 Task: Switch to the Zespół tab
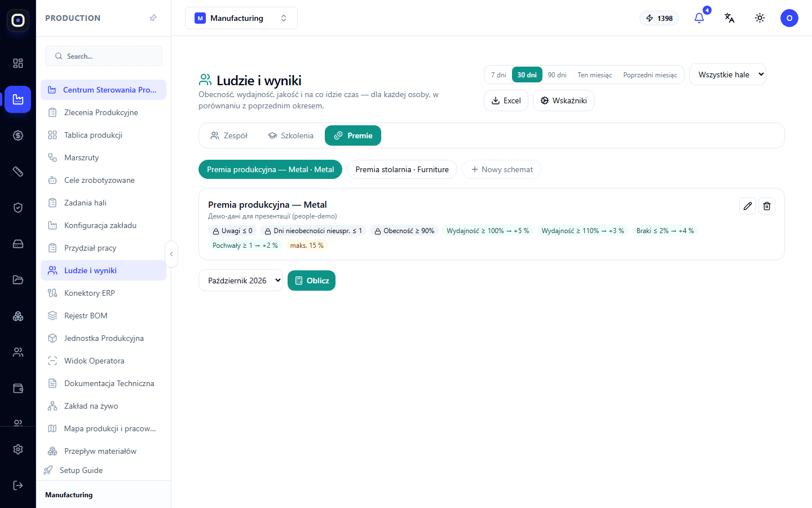point(229,135)
